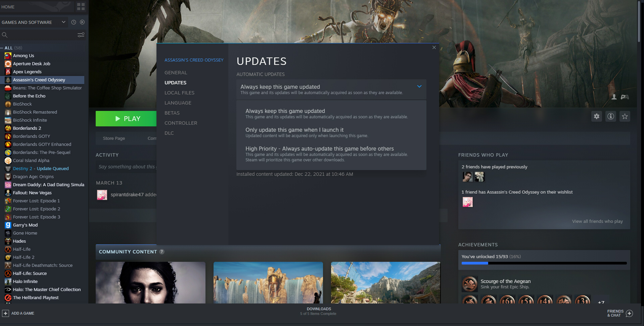Viewport: 644px width, 326px height.
Task: Click the achievements progress bar
Action: (544, 263)
